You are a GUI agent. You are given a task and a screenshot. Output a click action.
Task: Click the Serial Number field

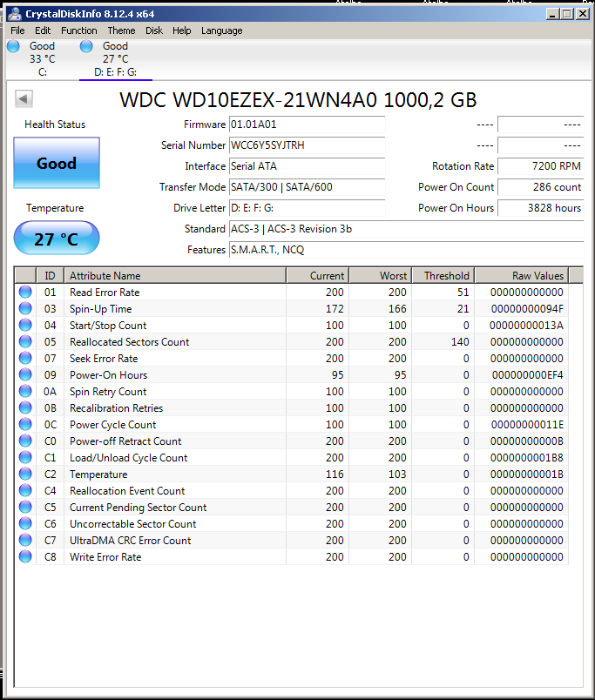click(308, 145)
